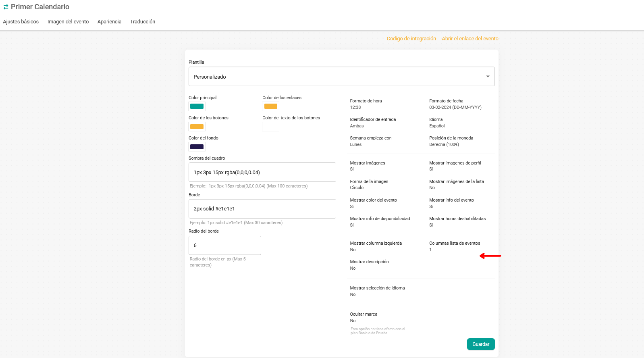This screenshot has height=358, width=644.
Task: Open Color del texto de los botones swatch
Action: click(271, 127)
